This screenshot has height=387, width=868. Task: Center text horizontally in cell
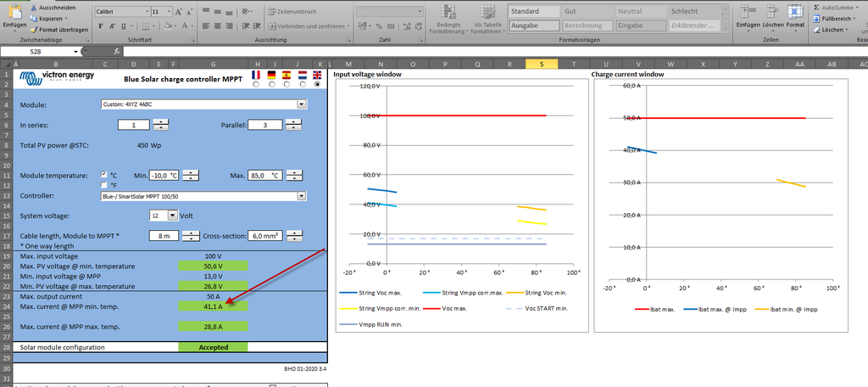[217, 25]
